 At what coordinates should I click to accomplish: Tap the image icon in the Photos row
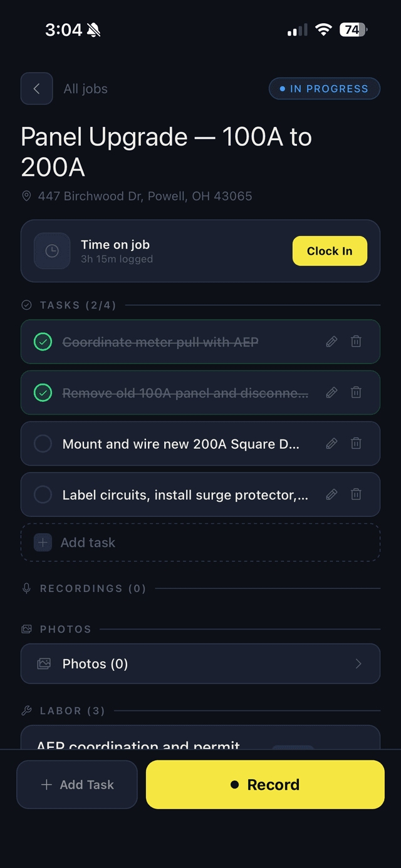[x=43, y=663]
